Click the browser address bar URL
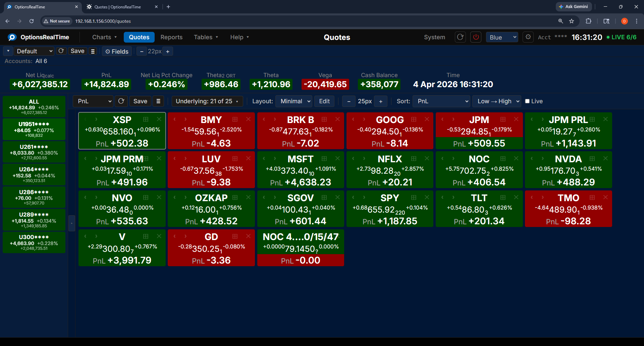Viewport: 644px width, 346px height. coord(103,21)
